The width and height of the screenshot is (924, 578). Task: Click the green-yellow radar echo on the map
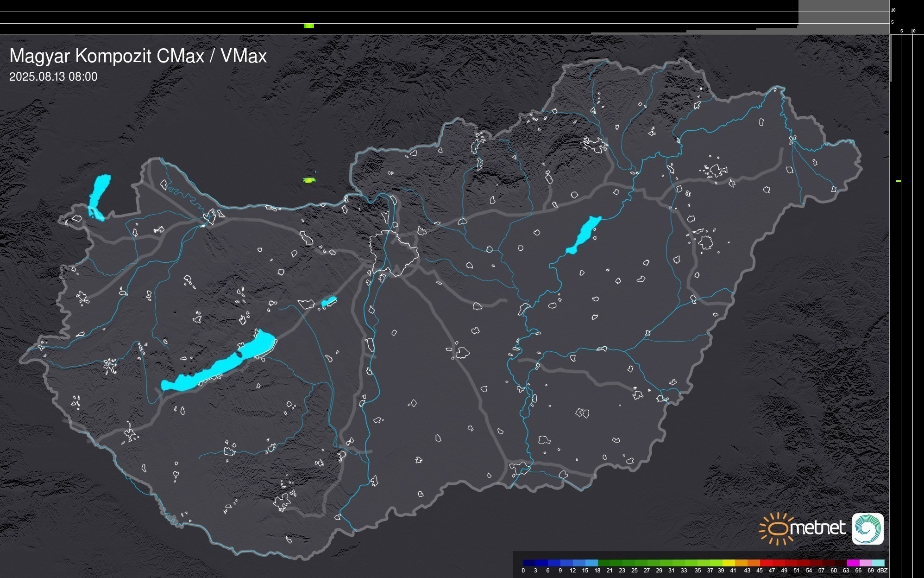309,180
